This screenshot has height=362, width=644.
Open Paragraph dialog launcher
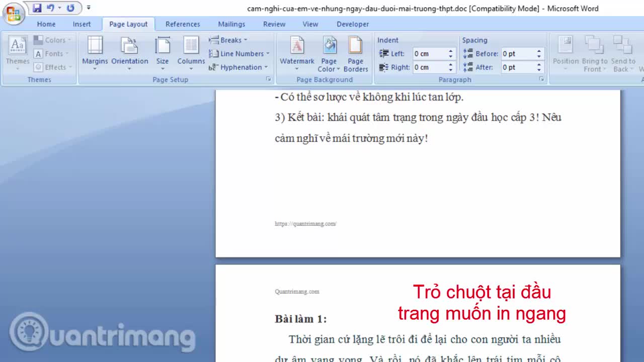point(541,79)
